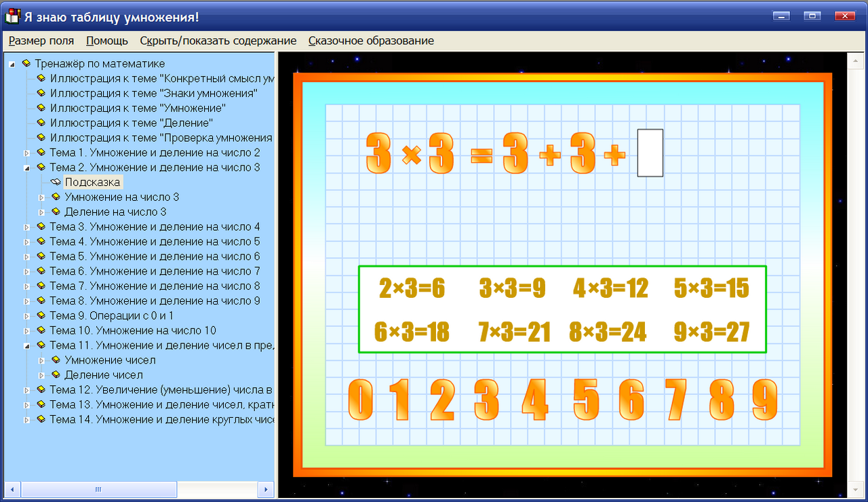The width and height of the screenshot is (868, 502).
Task: Expand Тема 3 tree node
Action: pos(26,227)
